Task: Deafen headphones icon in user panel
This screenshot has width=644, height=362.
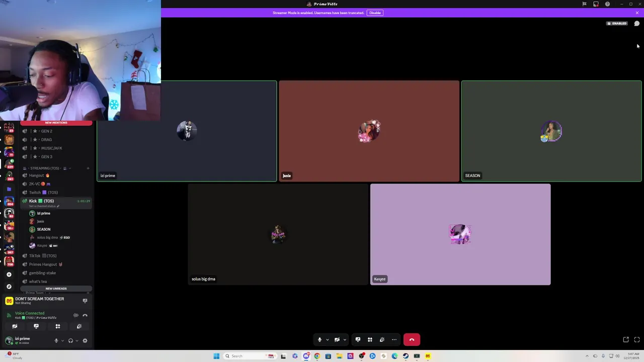Action: tap(70, 341)
